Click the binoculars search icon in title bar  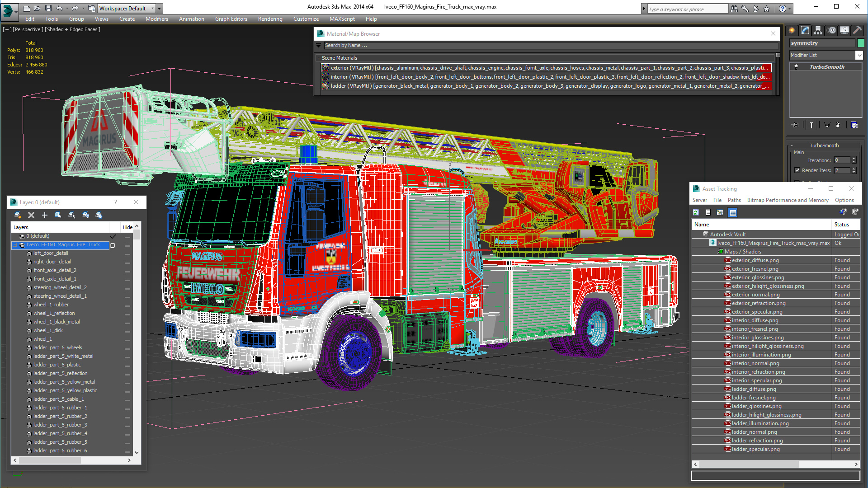coord(734,9)
